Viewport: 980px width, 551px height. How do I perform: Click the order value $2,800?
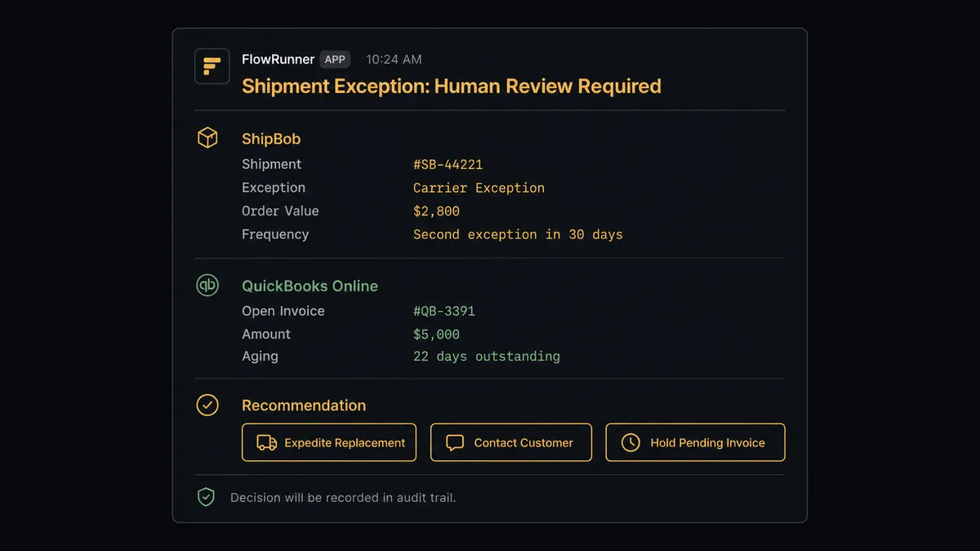tap(436, 211)
